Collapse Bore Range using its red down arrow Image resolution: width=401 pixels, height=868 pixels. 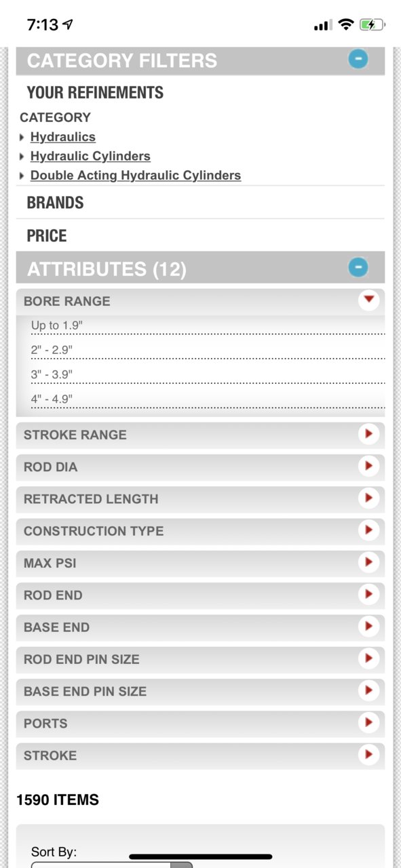[368, 299]
